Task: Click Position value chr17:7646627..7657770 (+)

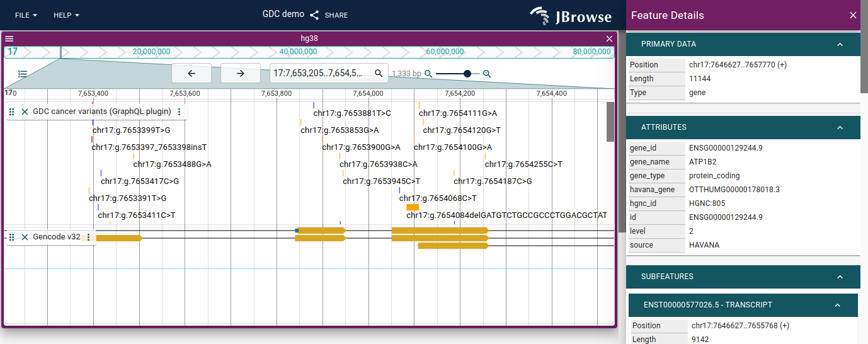Action: pyautogui.click(x=738, y=65)
